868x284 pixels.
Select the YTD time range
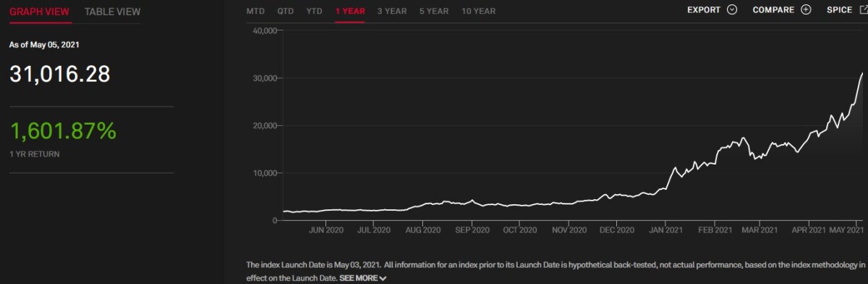pyautogui.click(x=315, y=11)
